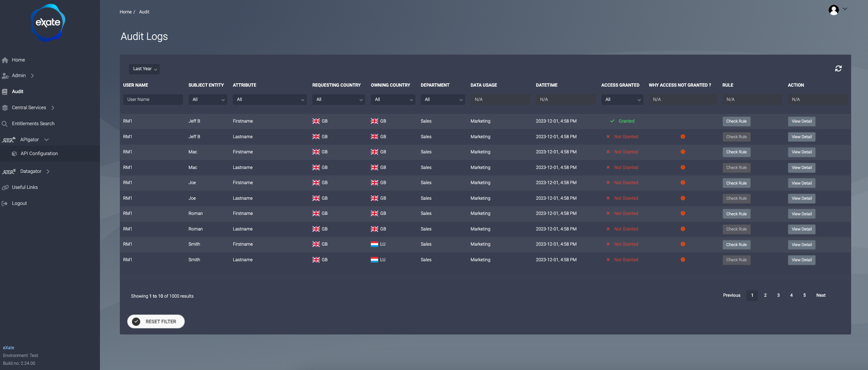Collapse the APIgator sidebar section
The width and height of the screenshot is (868, 370).
[x=46, y=140]
